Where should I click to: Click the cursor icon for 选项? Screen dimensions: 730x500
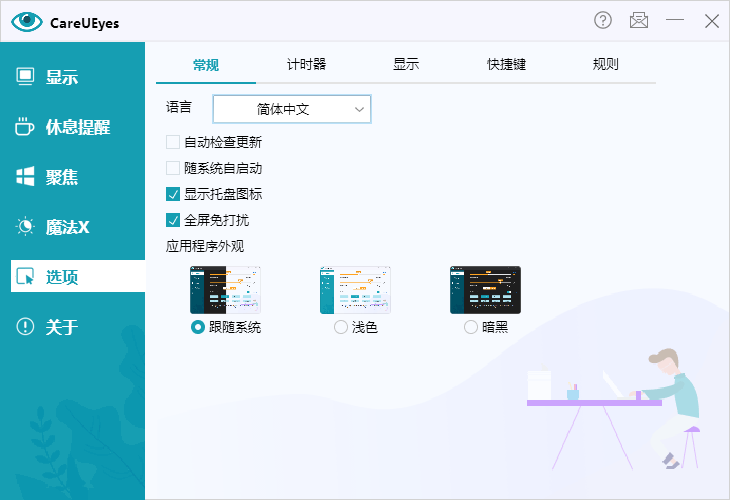[x=26, y=277]
